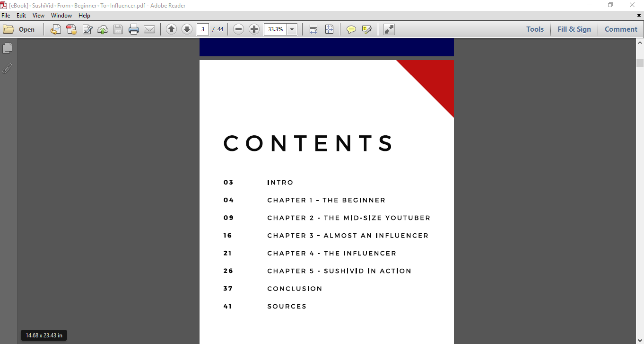Open the Window menu
Image resolution: width=644 pixels, height=344 pixels.
(61, 16)
